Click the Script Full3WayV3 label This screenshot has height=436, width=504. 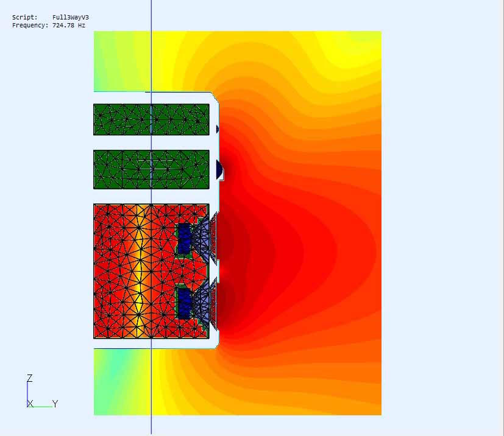[51, 17]
